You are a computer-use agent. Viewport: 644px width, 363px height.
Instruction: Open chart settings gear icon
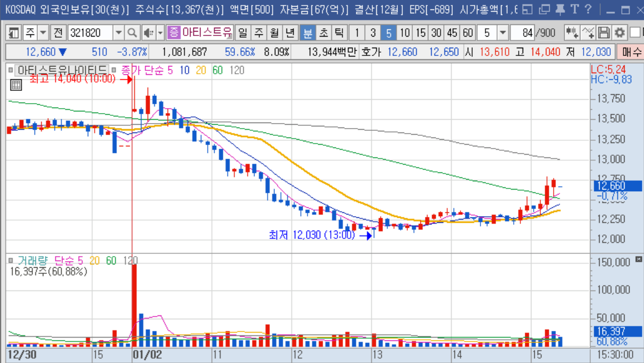click(620, 33)
